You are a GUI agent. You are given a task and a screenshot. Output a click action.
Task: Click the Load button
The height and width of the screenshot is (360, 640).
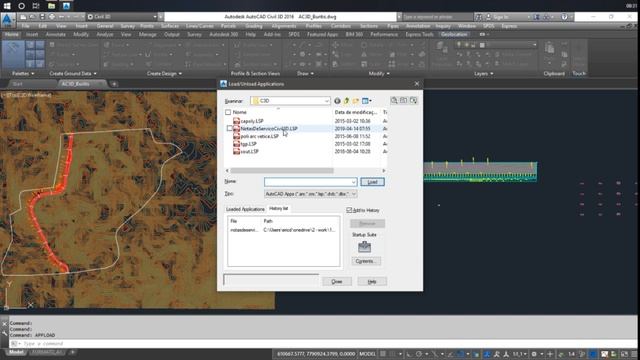tap(372, 182)
